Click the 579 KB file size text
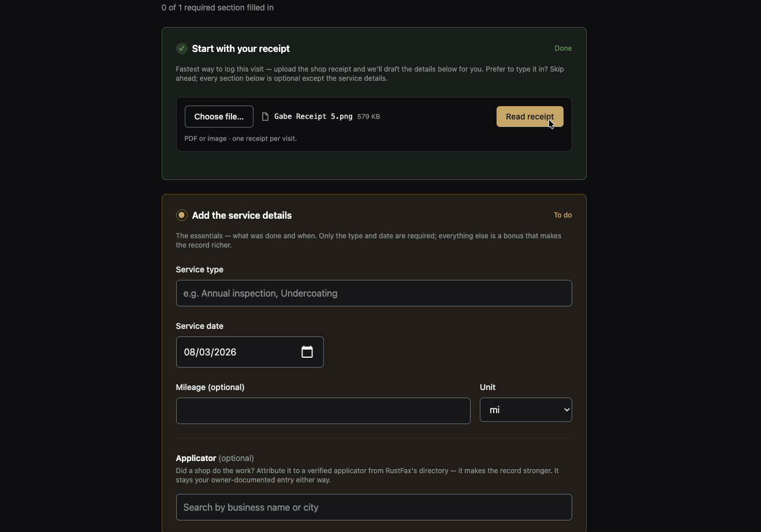 coord(368,117)
